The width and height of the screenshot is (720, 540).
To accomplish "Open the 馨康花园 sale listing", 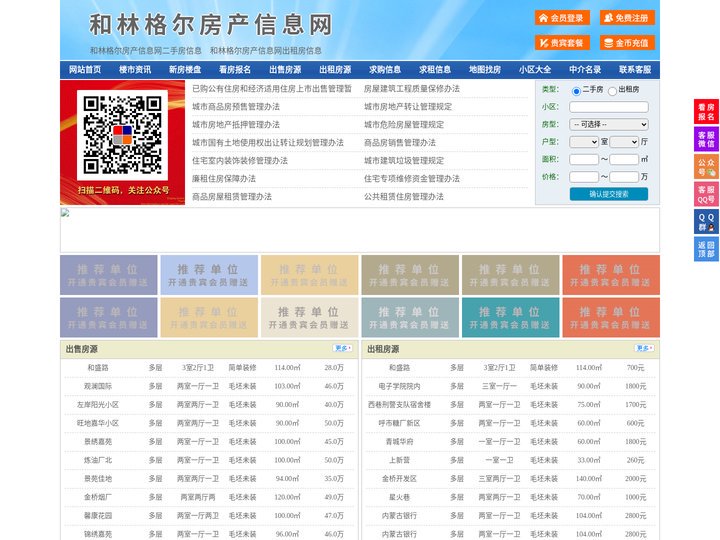I will pyautogui.click(x=98, y=516).
